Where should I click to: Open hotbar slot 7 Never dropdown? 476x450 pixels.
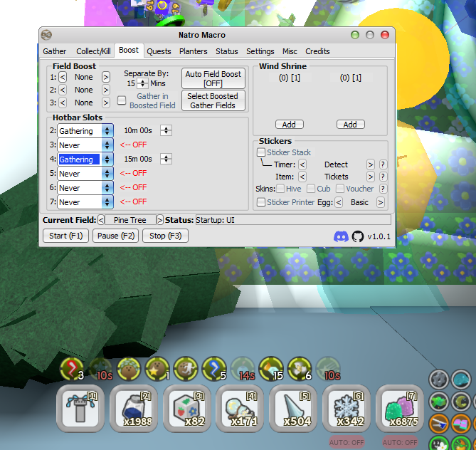(85, 202)
